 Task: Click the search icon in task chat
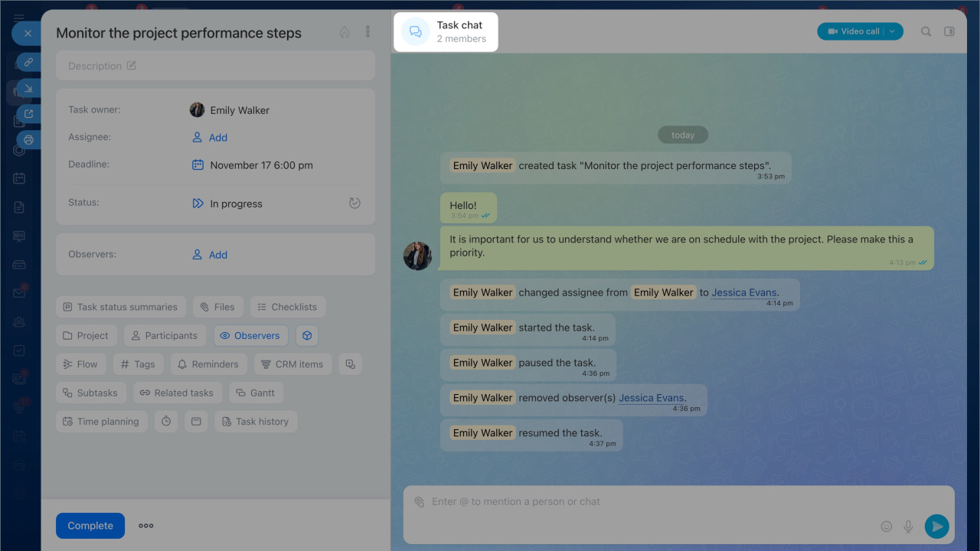(926, 31)
